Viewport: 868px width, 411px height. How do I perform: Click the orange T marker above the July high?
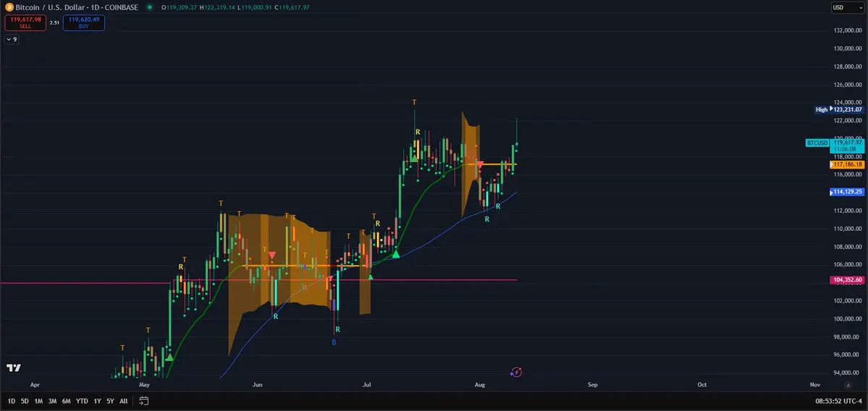(x=414, y=102)
